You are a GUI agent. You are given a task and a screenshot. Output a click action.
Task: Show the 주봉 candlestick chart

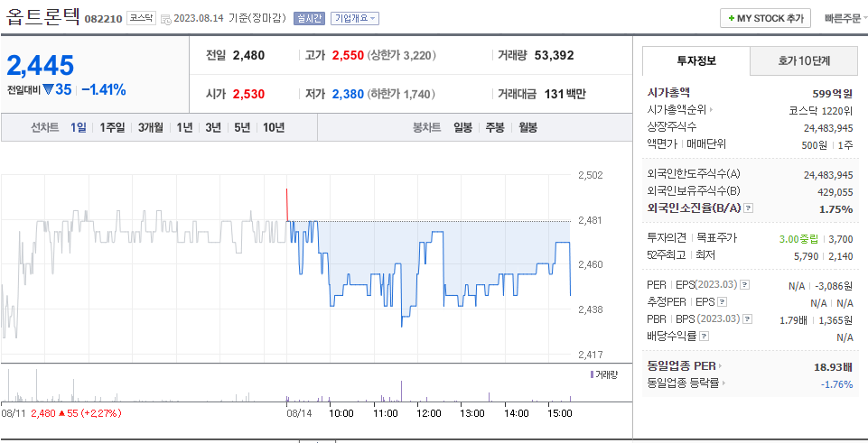[x=495, y=128]
